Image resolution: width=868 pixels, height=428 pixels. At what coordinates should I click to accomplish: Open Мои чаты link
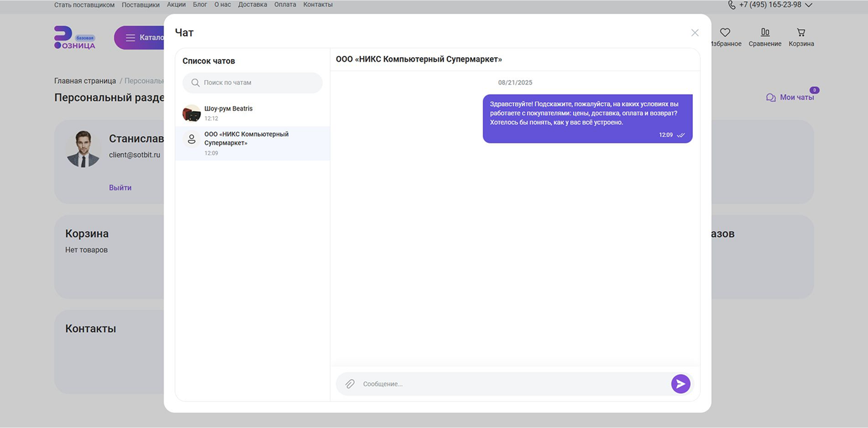[x=797, y=97]
